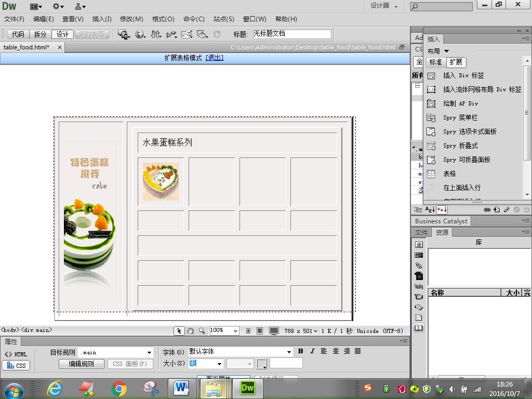Viewport: 532px width, 399px height.
Task: Click the edit rule pencil icon
Action: [x=507, y=210]
